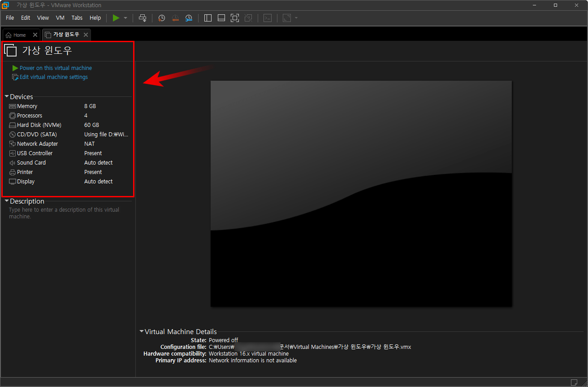Click the Memory device icon
The height and width of the screenshot is (387, 588).
pyautogui.click(x=13, y=106)
